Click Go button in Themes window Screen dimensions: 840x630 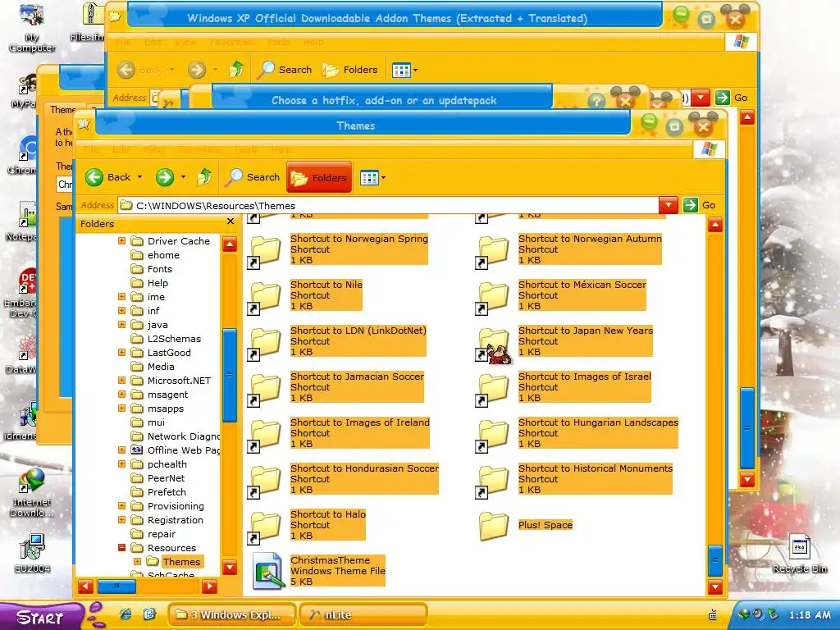(700, 205)
